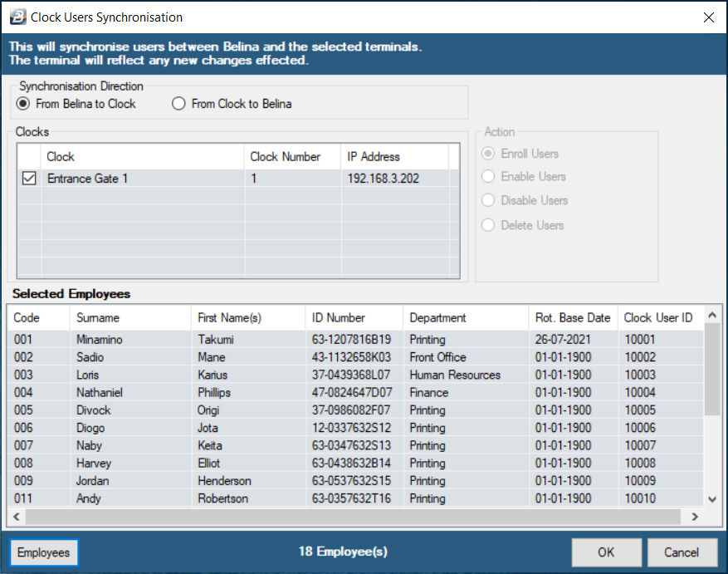Choose the Disable Users action
The width and height of the screenshot is (728, 574).
point(525,200)
